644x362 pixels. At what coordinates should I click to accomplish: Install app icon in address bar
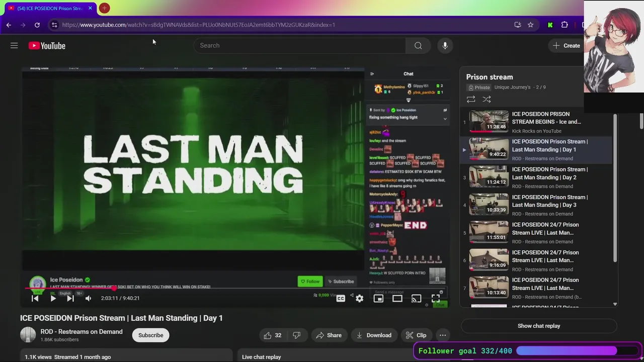(518, 25)
